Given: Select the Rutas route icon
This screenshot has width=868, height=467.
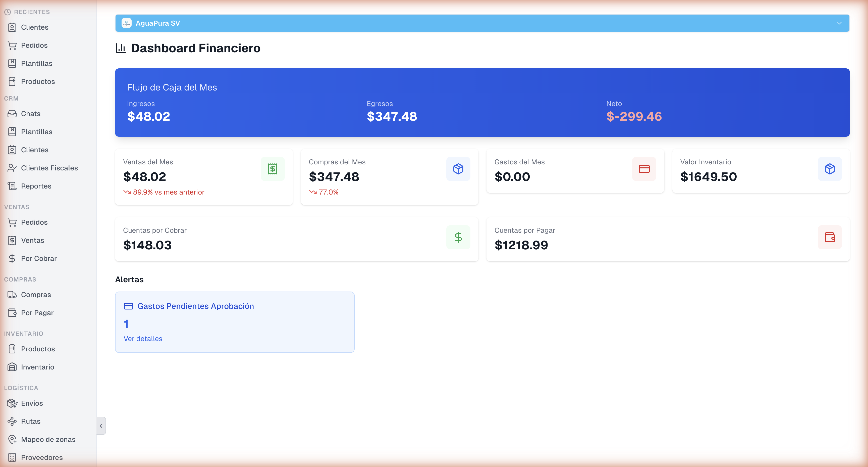Looking at the screenshot, I should [x=12, y=421].
